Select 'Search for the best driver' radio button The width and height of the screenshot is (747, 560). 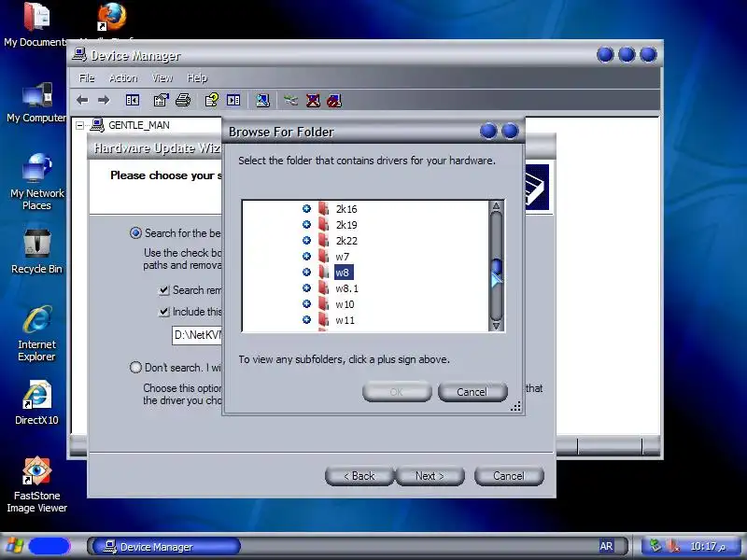click(135, 232)
